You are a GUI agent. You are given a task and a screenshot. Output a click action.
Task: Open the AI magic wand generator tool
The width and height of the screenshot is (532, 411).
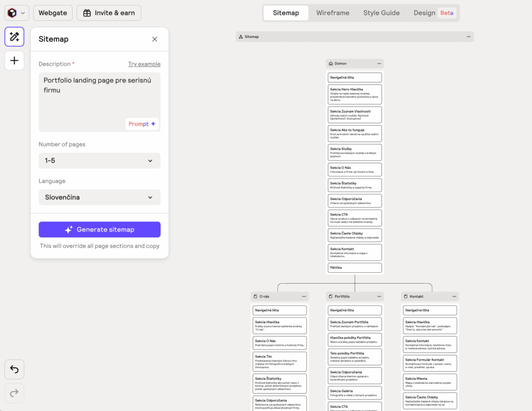(x=14, y=37)
